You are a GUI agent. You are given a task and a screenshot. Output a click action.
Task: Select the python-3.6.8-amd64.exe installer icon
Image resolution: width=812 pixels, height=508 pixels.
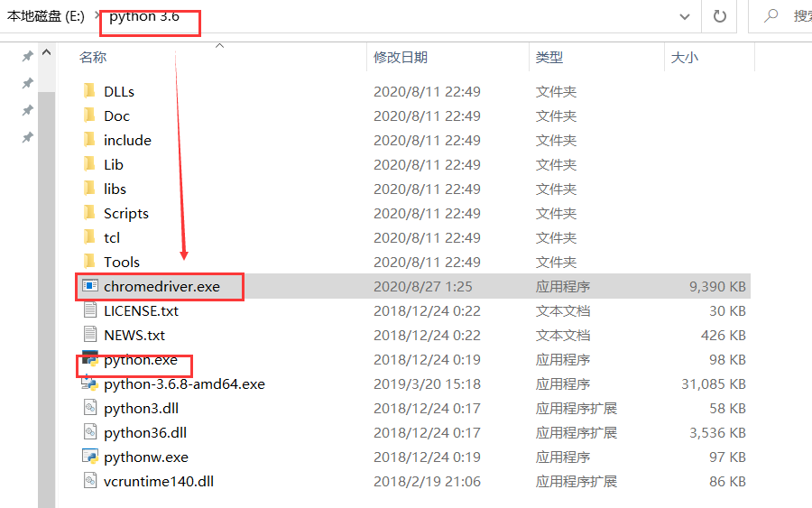[90, 383]
